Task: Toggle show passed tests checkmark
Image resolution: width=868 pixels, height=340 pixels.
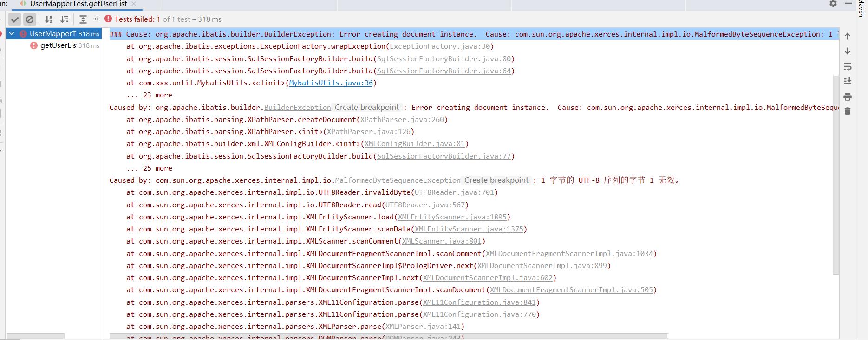Action: point(15,19)
